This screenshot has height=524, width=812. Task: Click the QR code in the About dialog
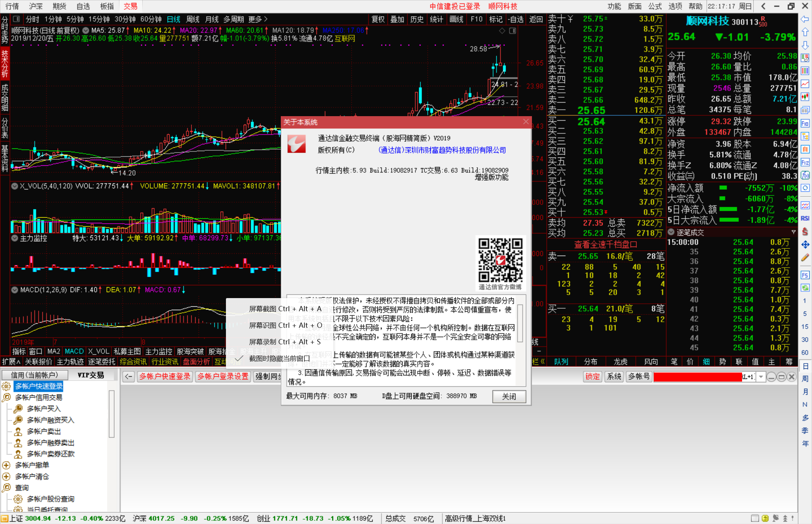[500, 260]
